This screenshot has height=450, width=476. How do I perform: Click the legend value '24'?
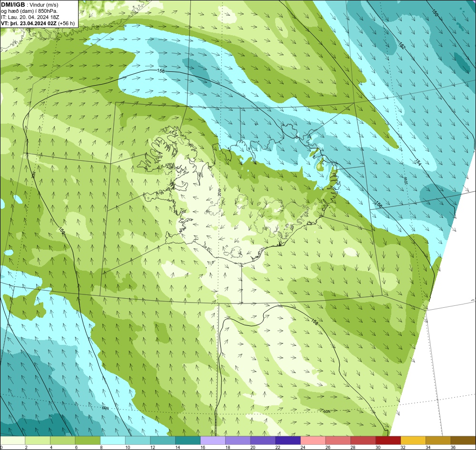click(x=303, y=447)
